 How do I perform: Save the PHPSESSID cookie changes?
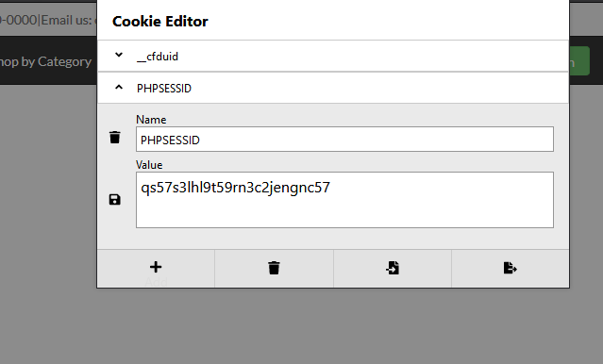[x=114, y=200]
